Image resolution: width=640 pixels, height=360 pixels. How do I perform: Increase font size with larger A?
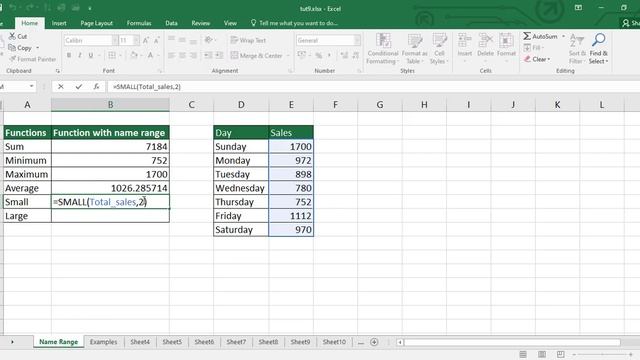146,40
